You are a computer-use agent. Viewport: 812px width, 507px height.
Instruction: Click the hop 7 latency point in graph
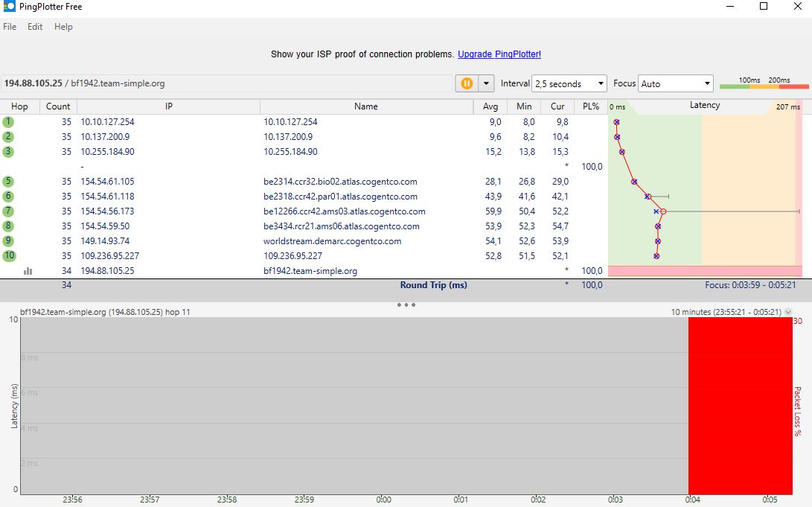pos(663,211)
